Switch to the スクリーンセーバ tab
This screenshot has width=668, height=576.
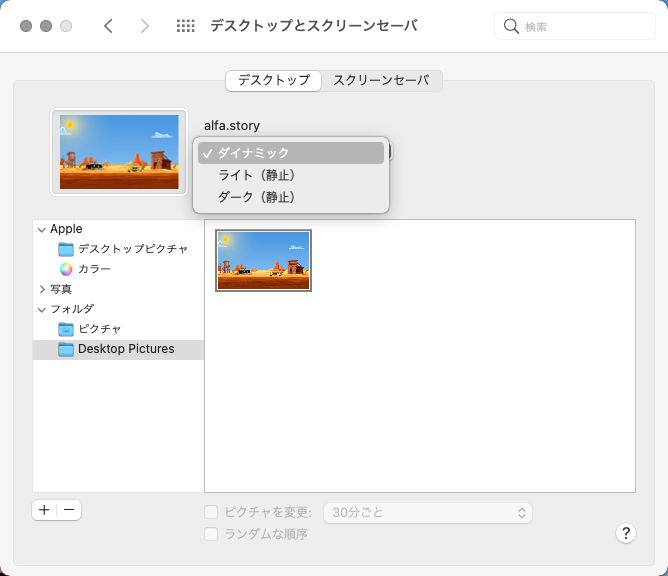click(381, 80)
